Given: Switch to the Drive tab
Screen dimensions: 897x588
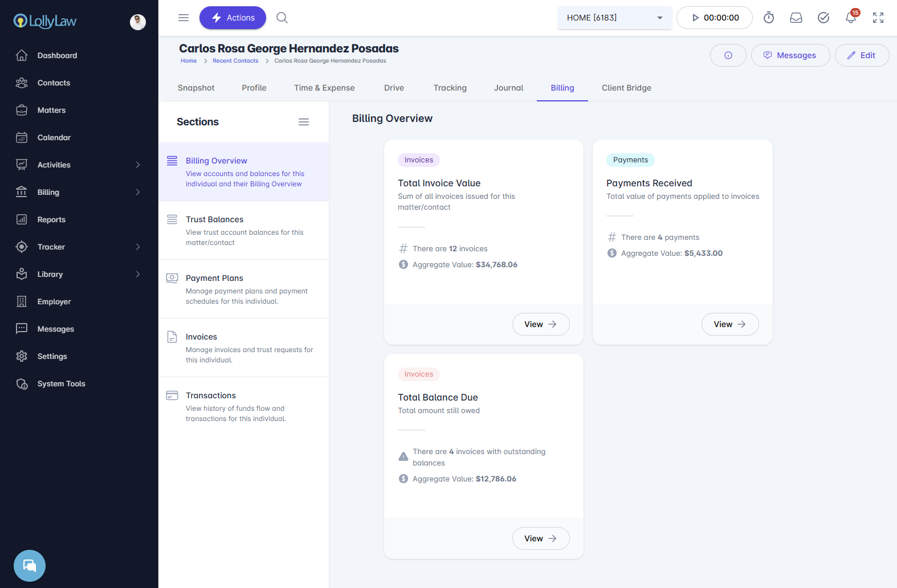Looking at the screenshot, I should 394,88.
